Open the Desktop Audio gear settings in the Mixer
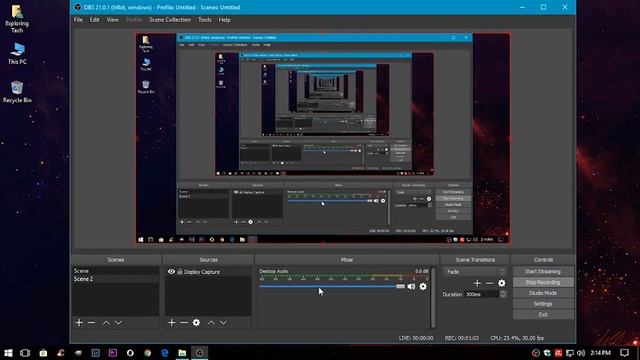The width and height of the screenshot is (640, 360). (423, 287)
